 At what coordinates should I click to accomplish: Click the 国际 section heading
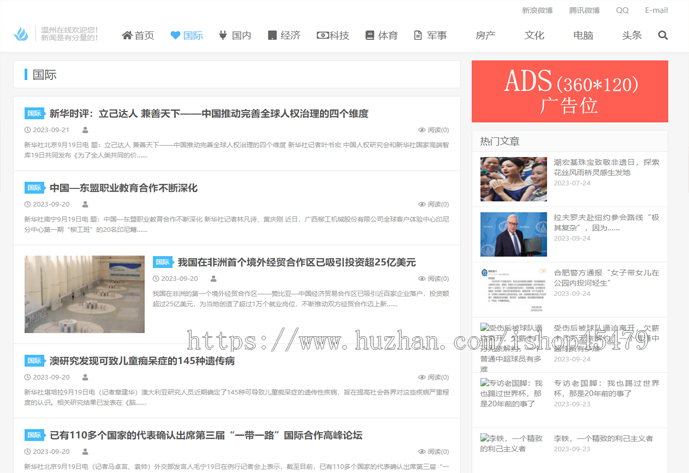(x=44, y=75)
